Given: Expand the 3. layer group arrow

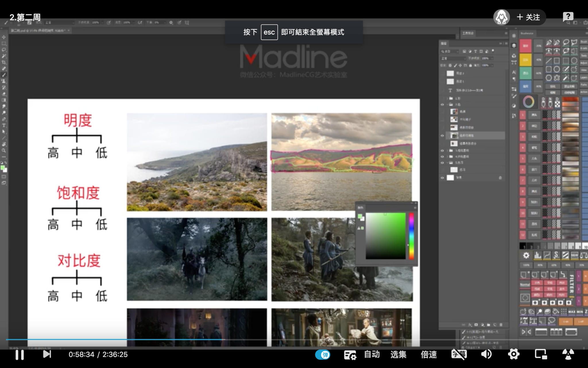Looking at the screenshot, I should pyautogui.click(x=447, y=150).
